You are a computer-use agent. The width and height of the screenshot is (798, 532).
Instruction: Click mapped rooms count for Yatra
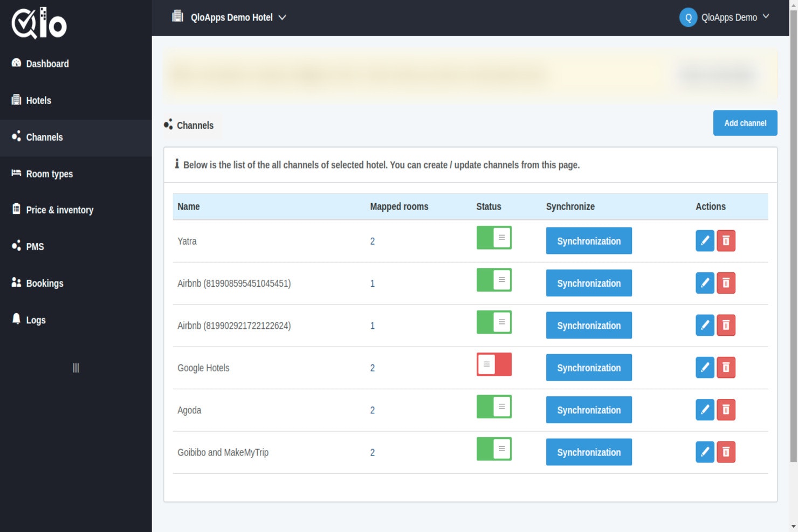(372, 241)
